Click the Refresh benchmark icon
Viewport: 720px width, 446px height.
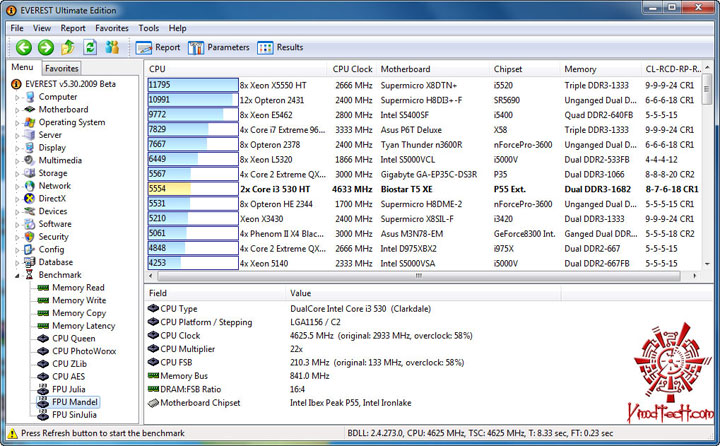coord(90,47)
